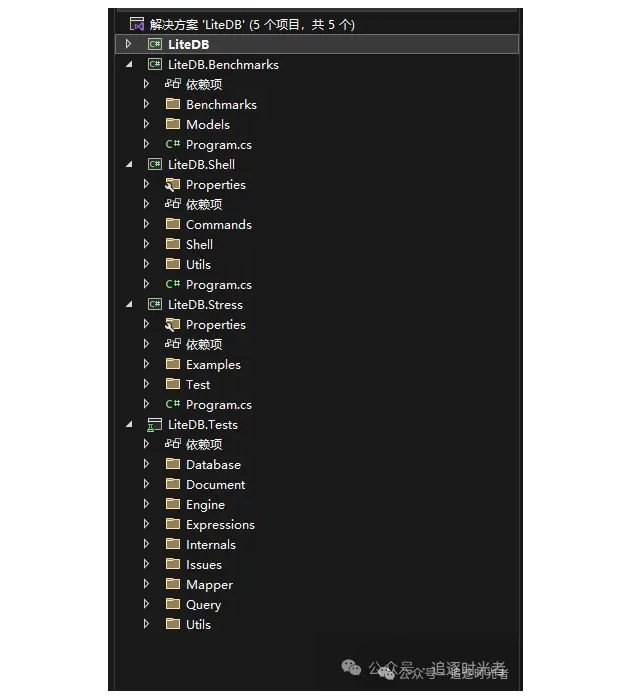Click the dependencies icon under LiteDB.Stress
The height and width of the screenshot is (700, 639).
pyautogui.click(x=173, y=344)
